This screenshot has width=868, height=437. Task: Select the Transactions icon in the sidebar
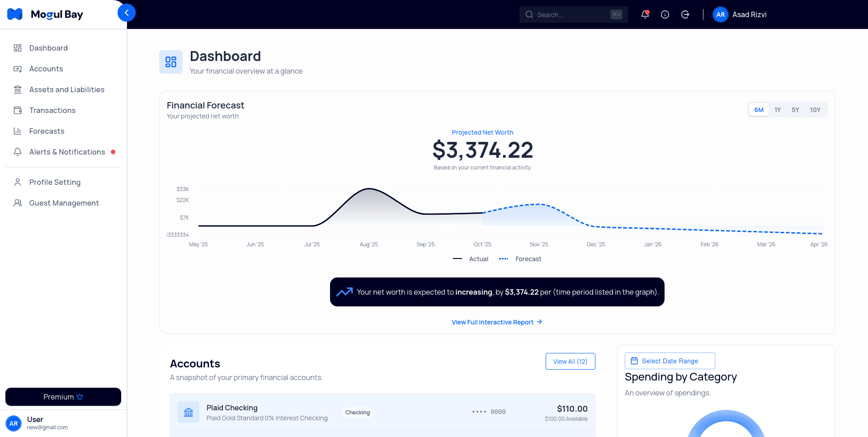(x=18, y=110)
